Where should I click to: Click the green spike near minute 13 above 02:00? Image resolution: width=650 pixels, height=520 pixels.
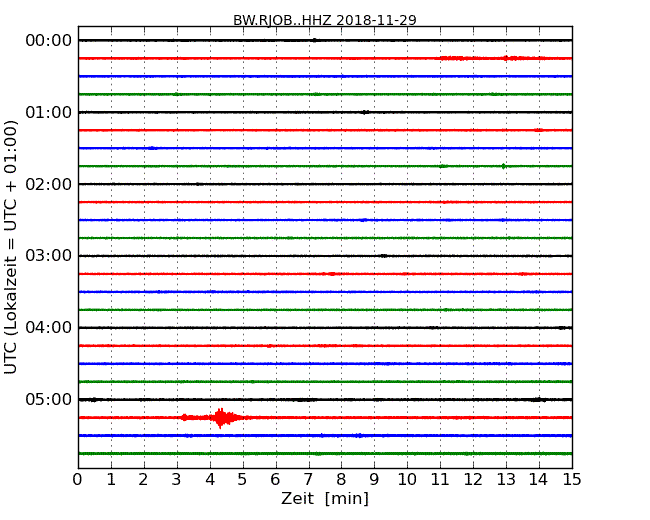tap(503, 166)
